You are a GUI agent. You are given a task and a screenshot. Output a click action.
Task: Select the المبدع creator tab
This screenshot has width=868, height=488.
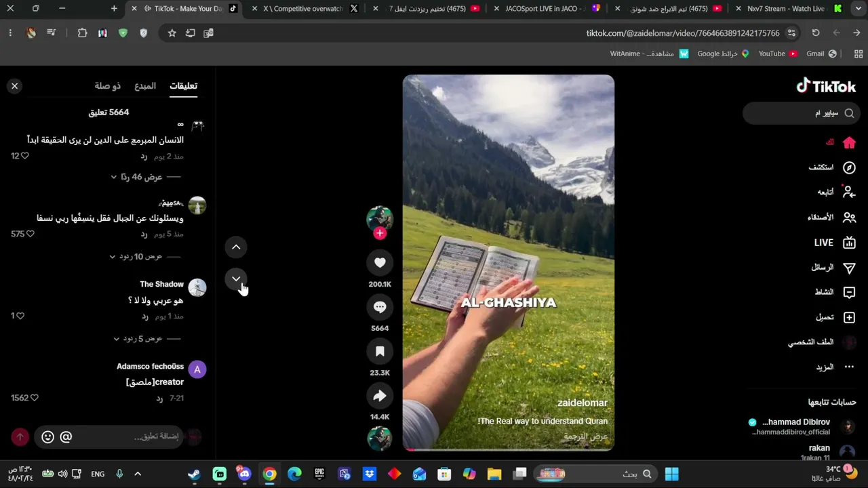click(145, 86)
